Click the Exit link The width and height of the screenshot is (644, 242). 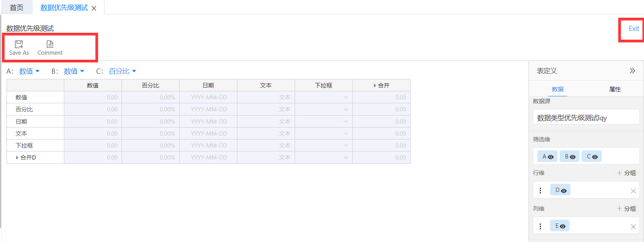(634, 29)
